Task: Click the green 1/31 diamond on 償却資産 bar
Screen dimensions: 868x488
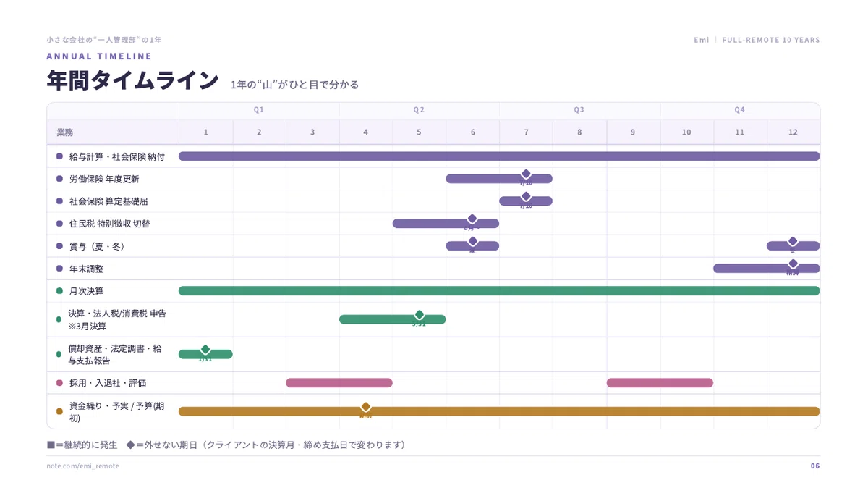Action: tap(205, 350)
